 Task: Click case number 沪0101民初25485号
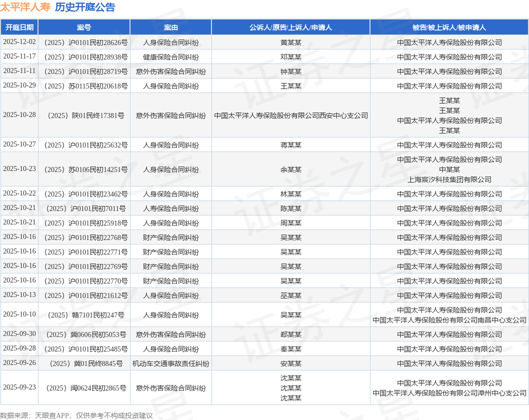point(86,349)
